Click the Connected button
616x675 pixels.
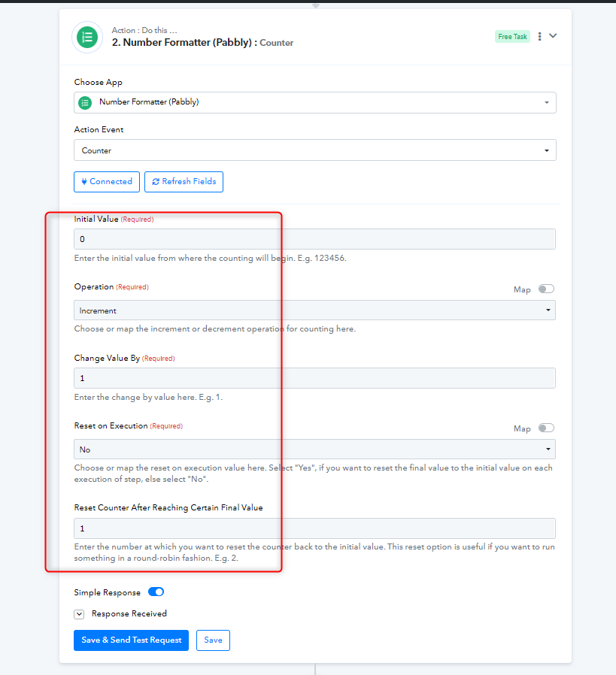pos(107,182)
